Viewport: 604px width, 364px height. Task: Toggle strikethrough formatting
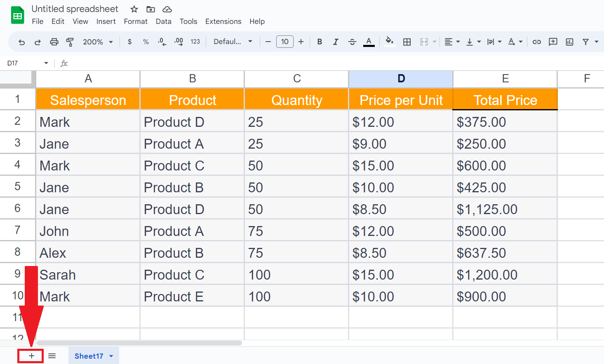point(352,42)
